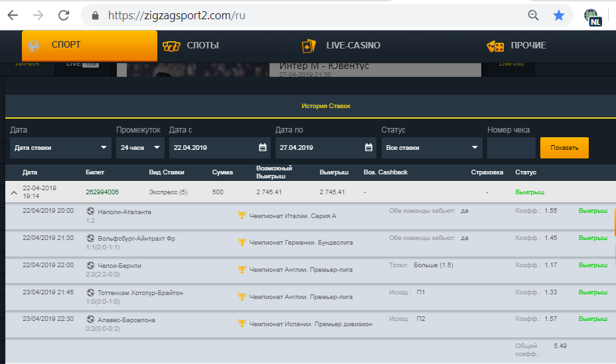Open the '24 часа' interval dropdown
The width and height of the screenshot is (616, 364).
click(139, 148)
